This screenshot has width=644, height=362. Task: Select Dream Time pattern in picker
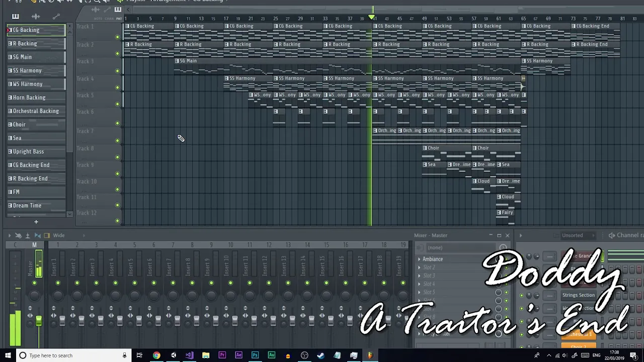[x=36, y=206]
